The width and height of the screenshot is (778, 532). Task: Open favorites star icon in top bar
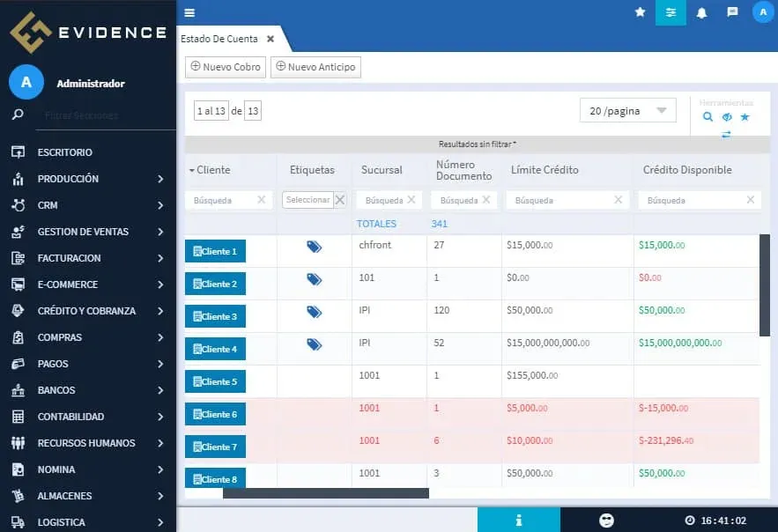[x=641, y=12]
